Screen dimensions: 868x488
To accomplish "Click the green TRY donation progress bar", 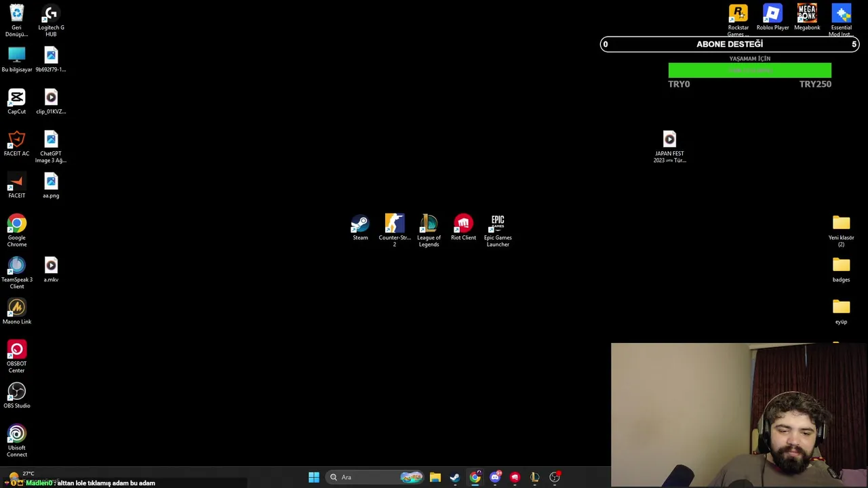I will [749, 70].
